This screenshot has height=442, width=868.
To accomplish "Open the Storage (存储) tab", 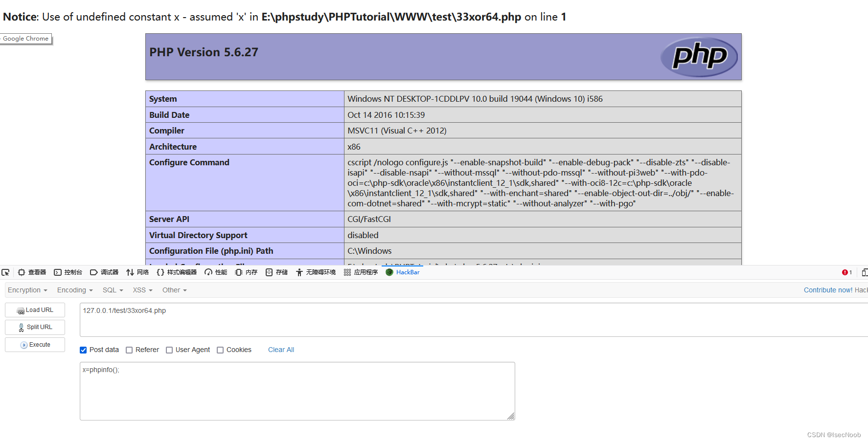I will coord(276,272).
